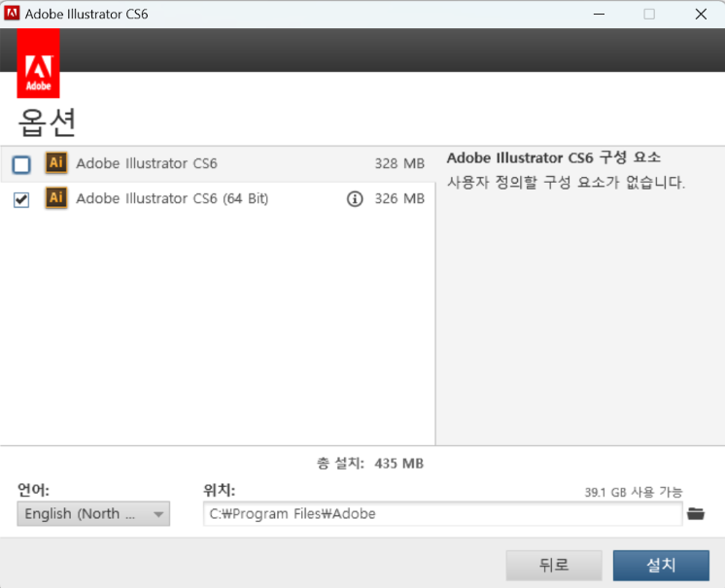The width and height of the screenshot is (725, 588).
Task: Uncheck Adobe Illustrator CS6 (64 Bit) checkbox
Action: 21,199
